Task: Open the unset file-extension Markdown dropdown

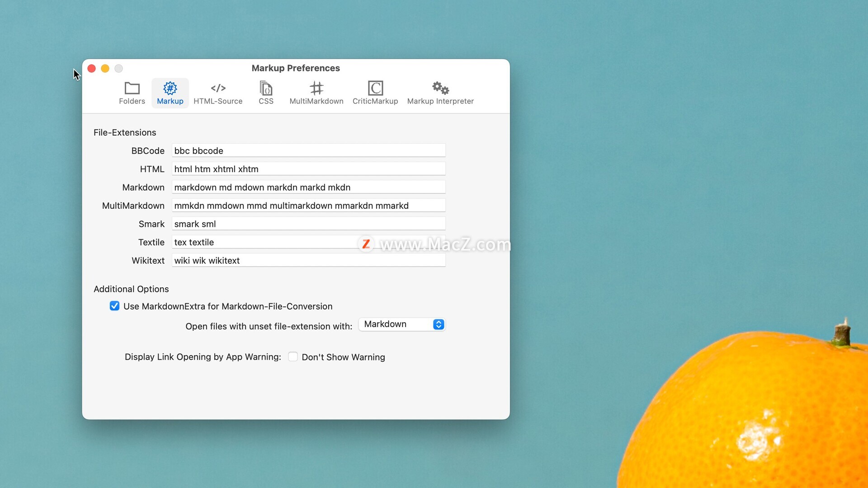Action: pyautogui.click(x=402, y=324)
